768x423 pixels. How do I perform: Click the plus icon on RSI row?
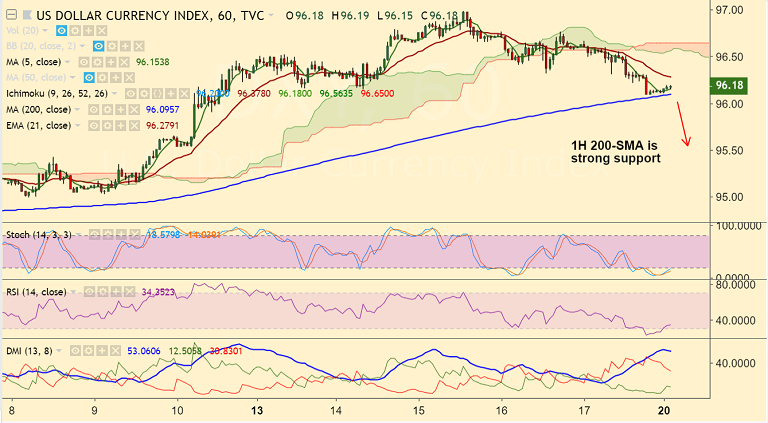(x=116, y=292)
